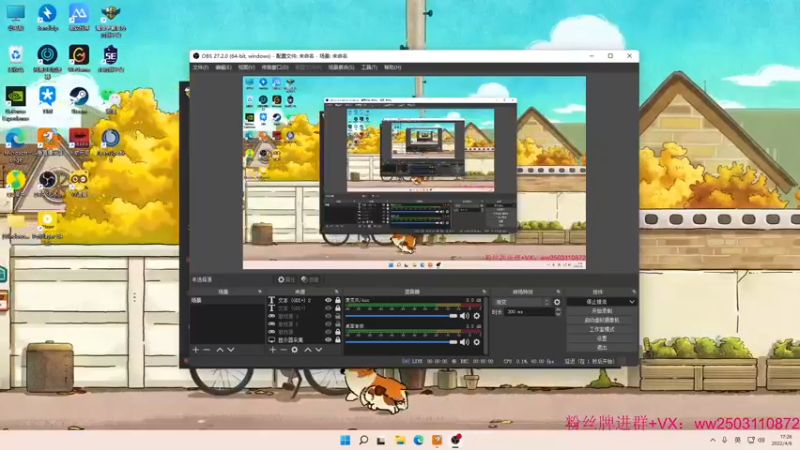Open the 麦克风/Aux audio settings gear

click(477, 316)
